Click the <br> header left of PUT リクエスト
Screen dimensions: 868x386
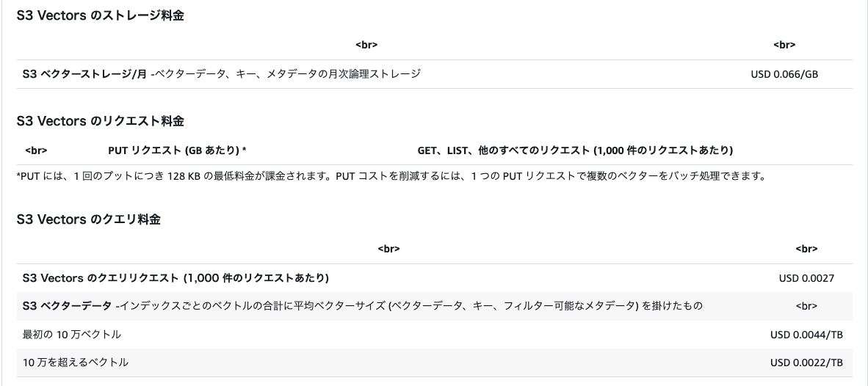(36, 150)
